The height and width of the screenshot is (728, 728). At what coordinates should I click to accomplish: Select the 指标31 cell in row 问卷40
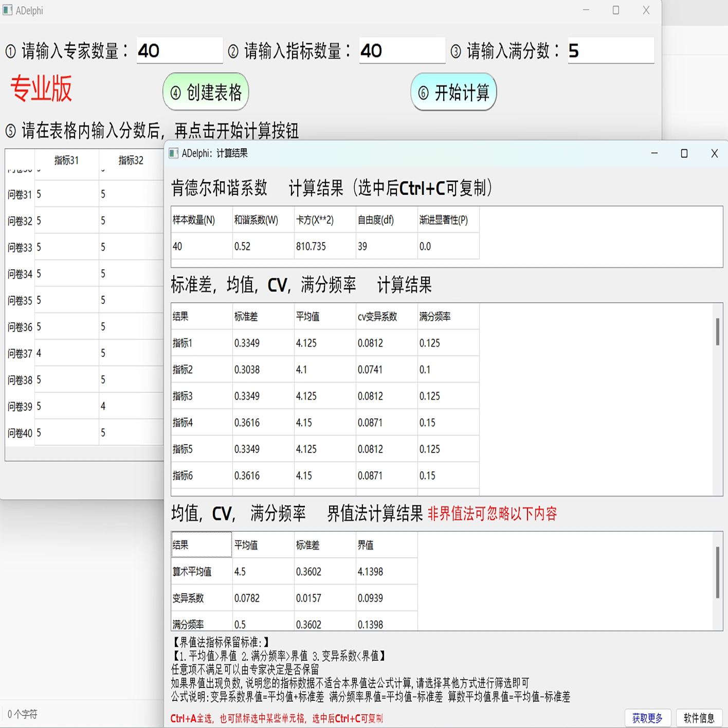point(67,433)
